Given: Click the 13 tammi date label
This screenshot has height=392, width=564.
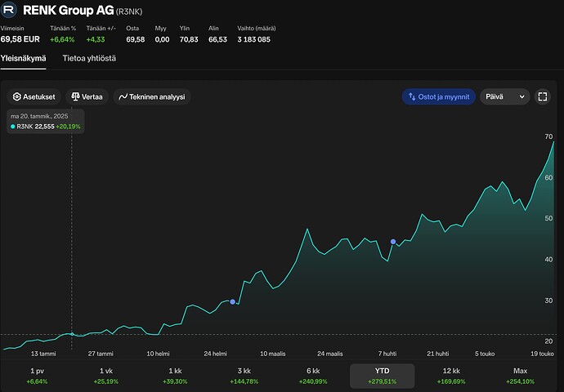Looking at the screenshot, I should (43, 354).
